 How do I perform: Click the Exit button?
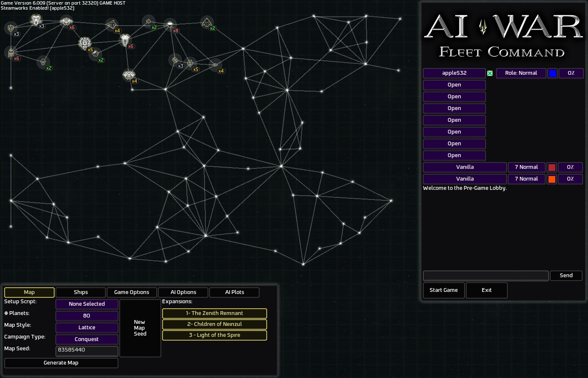pos(487,290)
